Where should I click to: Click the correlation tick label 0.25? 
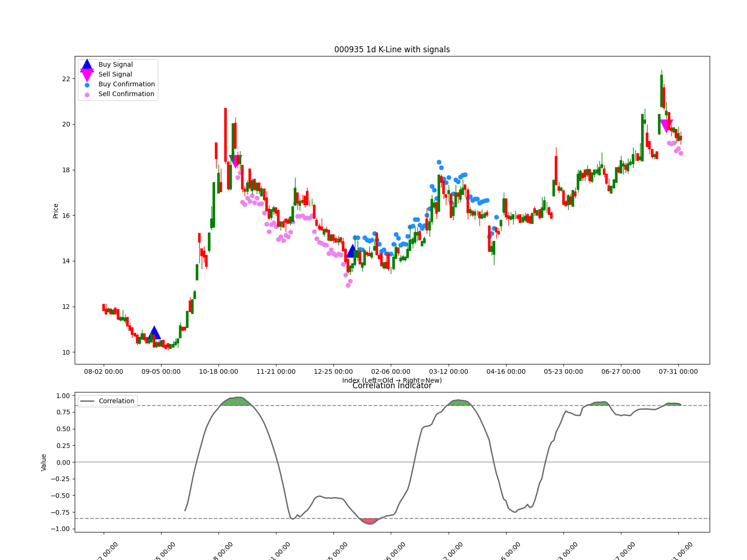(63, 446)
